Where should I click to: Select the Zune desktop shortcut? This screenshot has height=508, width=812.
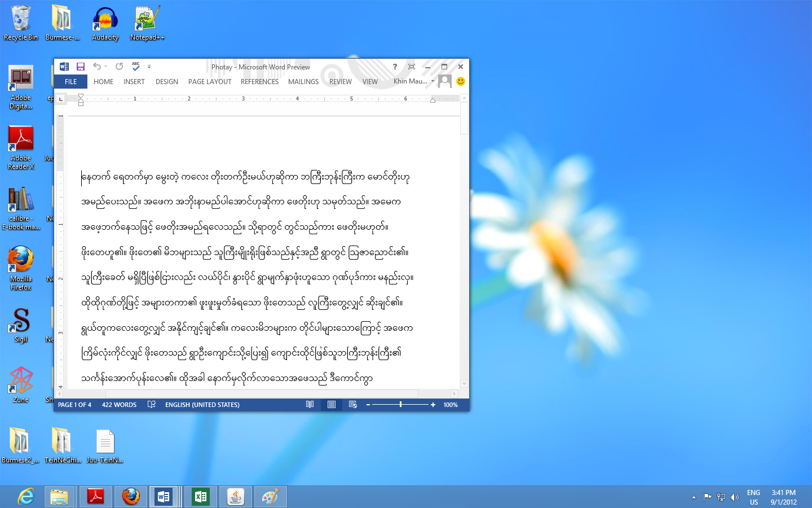pyautogui.click(x=21, y=386)
